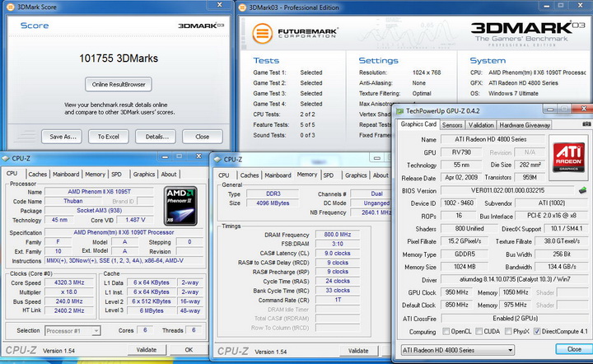The height and width of the screenshot is (364, 593).
Task: Click the ATI CrossFire Enabled (2 GPUs) field
Action: 515,318
